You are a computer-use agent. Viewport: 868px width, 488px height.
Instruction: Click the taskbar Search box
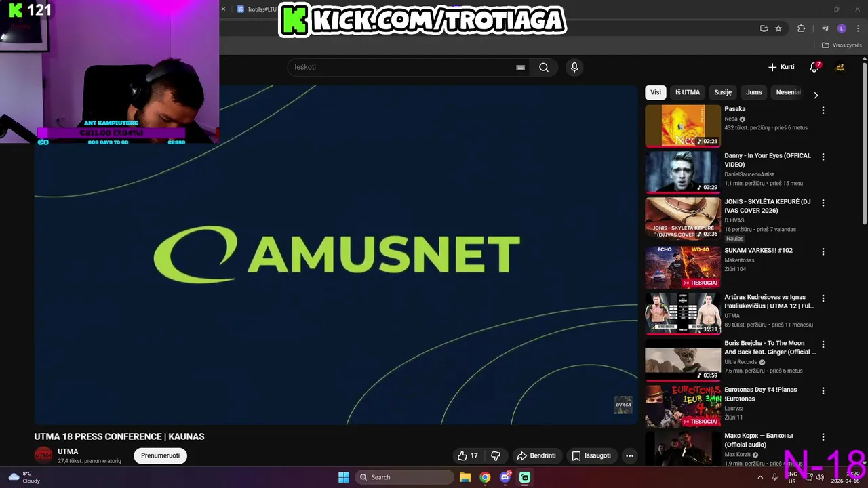[404, 477]
